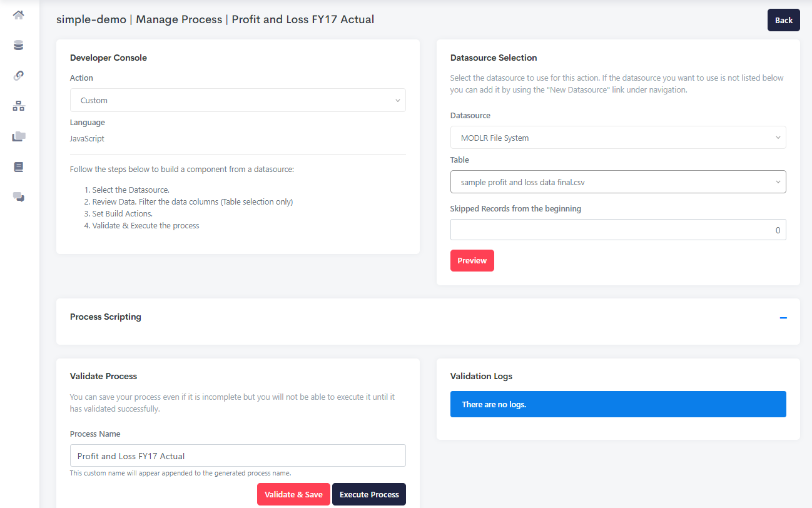Click the chain link icon in the sidebar
812x508 pixels.
pos(18,75)
